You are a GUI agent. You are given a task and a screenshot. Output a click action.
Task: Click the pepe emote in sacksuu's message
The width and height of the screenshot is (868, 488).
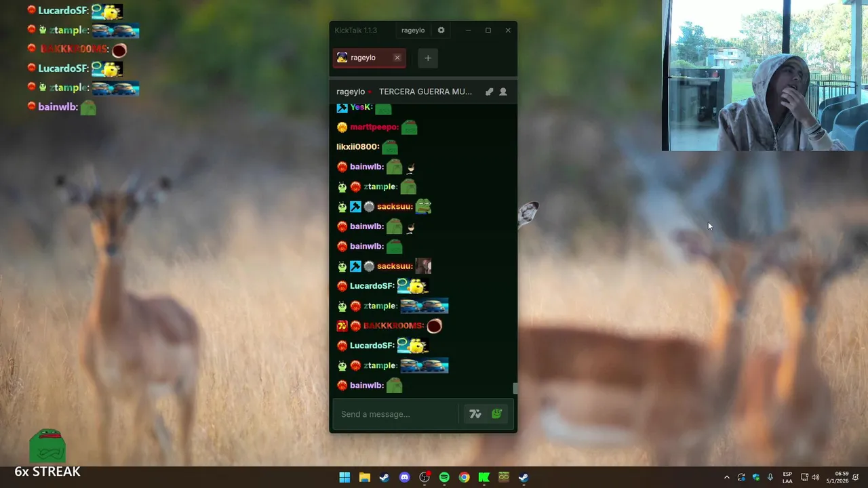[x=423, y=206]
